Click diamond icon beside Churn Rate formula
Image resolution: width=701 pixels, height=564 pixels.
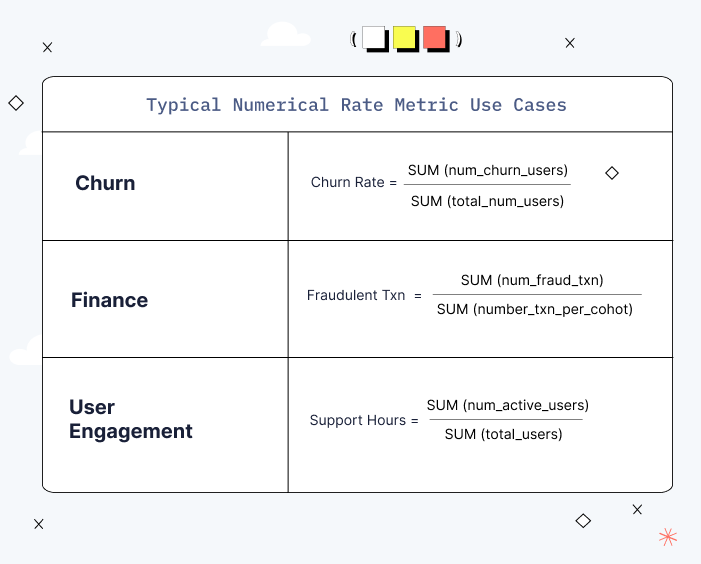612,173
